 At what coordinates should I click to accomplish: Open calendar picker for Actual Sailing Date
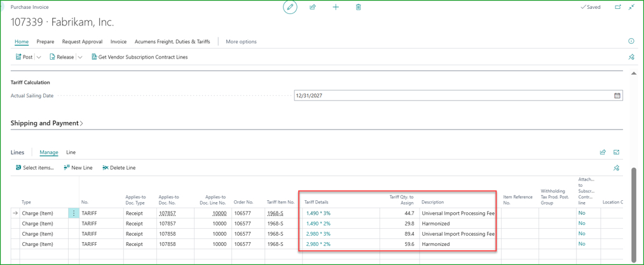tap(617, 96)
